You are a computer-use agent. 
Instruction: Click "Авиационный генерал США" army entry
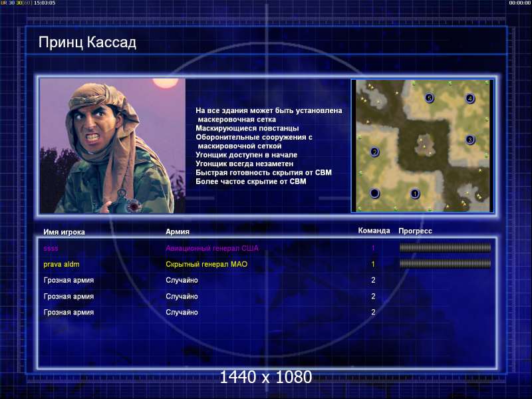212,248
